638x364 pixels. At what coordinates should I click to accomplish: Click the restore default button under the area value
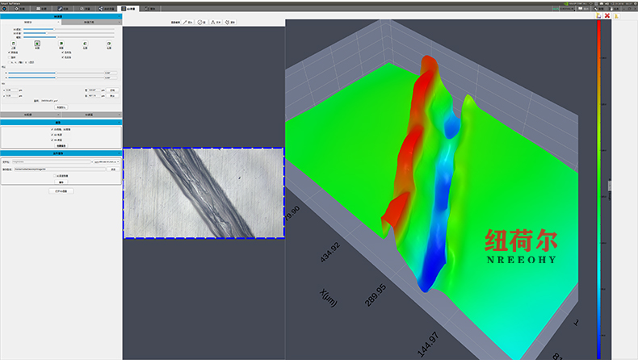tap(61, 107)
